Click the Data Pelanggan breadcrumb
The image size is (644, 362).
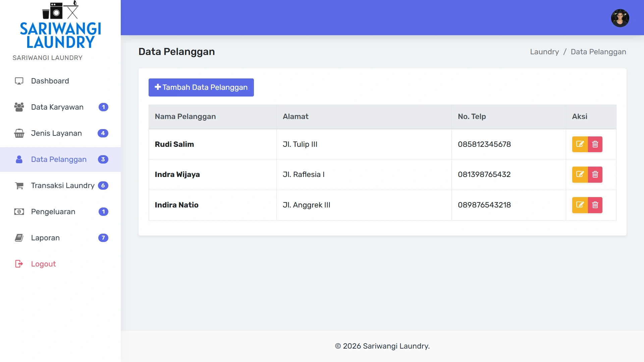pos(598,52)
